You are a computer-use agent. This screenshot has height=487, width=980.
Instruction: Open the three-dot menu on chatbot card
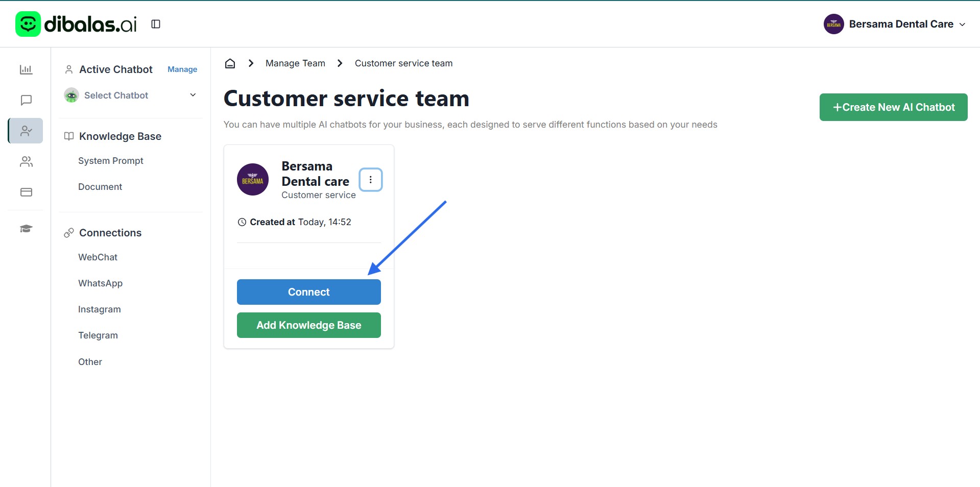[x=370, y=180]
